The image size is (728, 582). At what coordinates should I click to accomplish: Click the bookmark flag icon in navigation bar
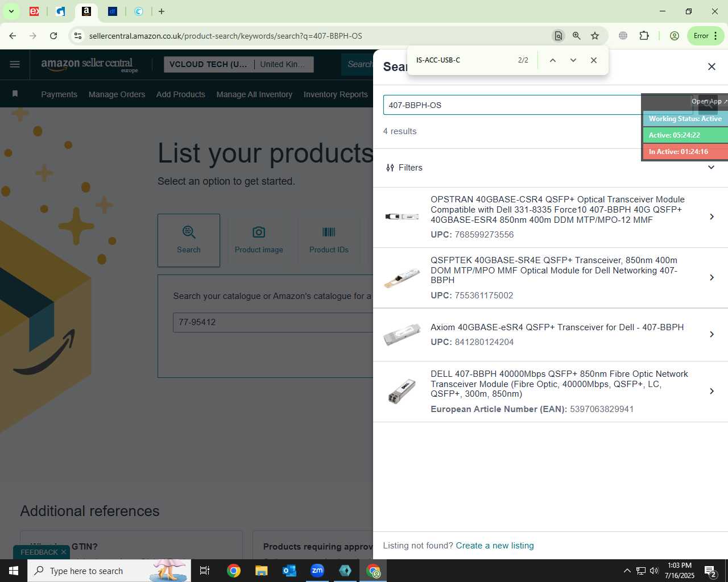15,94
